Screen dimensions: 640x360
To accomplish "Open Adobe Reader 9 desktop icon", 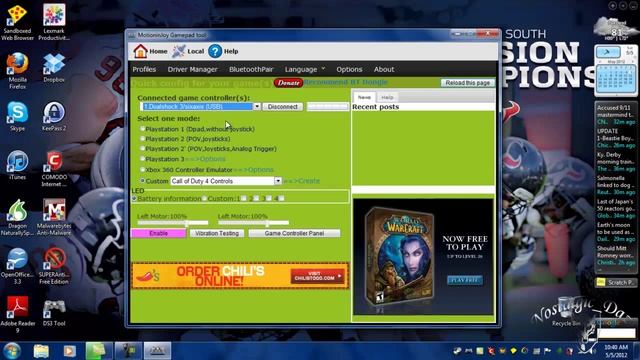I will click(x=17, y=314).
